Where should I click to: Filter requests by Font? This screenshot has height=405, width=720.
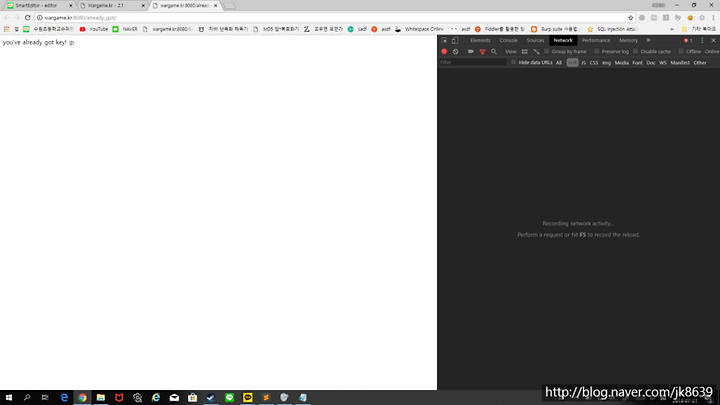coord(637,62)
